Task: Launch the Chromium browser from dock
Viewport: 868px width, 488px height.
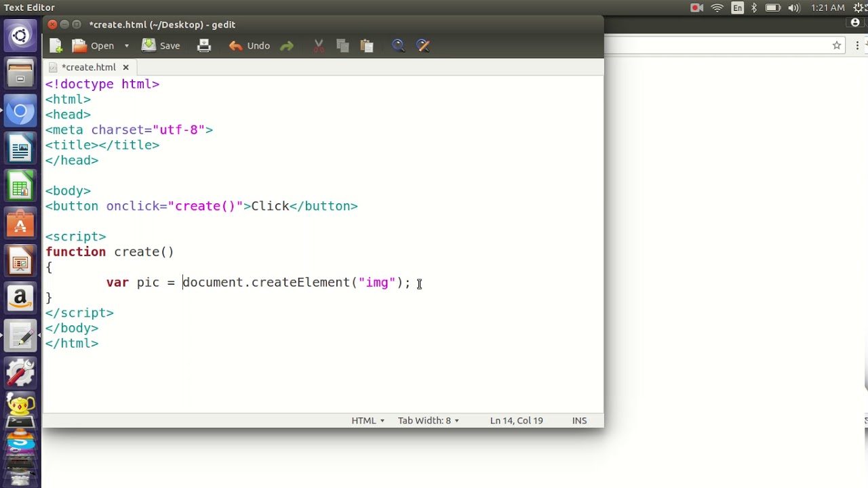Action: (20, 111)
